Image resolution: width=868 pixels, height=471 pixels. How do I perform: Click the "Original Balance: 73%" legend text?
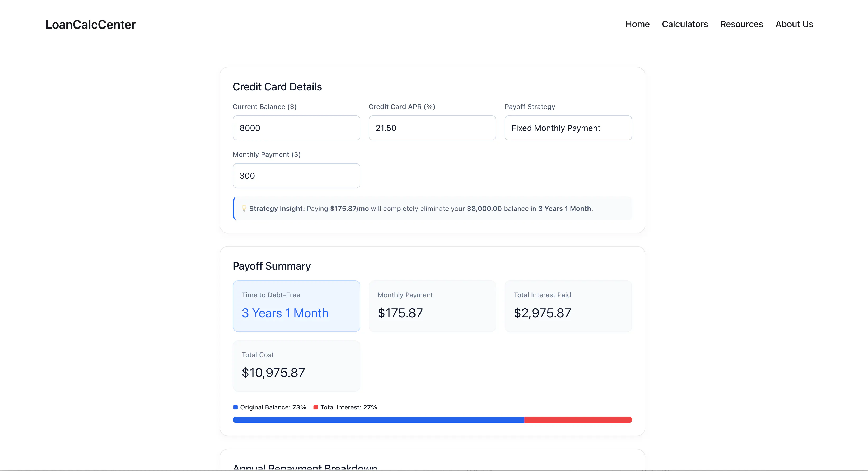(x=273, y=407)
